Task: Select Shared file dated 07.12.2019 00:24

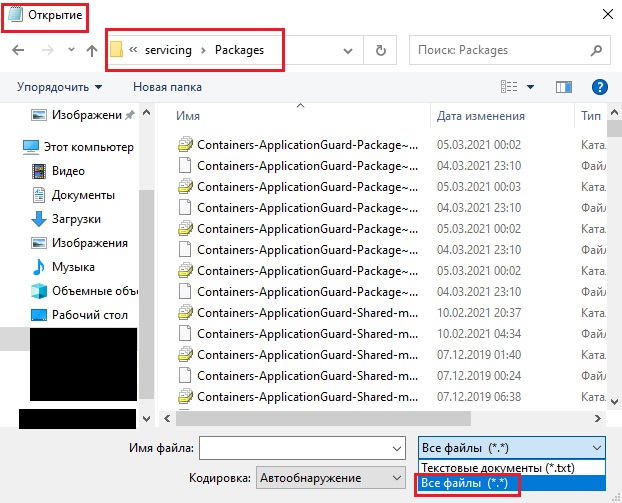Action: tap(391, 376)
